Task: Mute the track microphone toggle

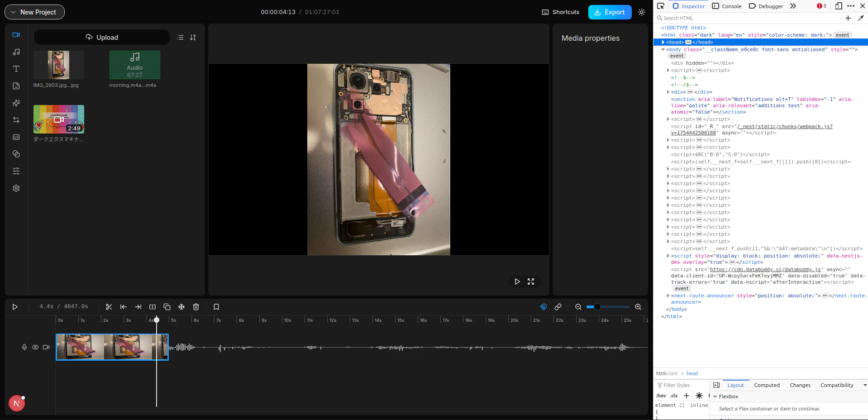Action: [x=24, y=347]
